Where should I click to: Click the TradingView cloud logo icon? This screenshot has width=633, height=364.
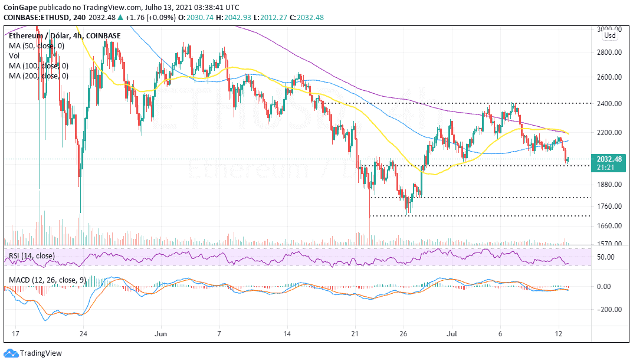click(11, 353)
